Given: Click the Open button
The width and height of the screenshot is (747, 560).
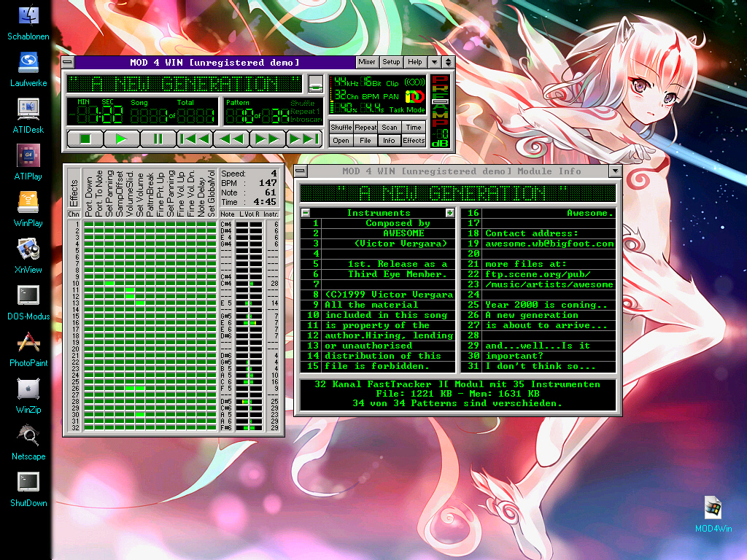Looking at the screenshot, I should (341, 141).
